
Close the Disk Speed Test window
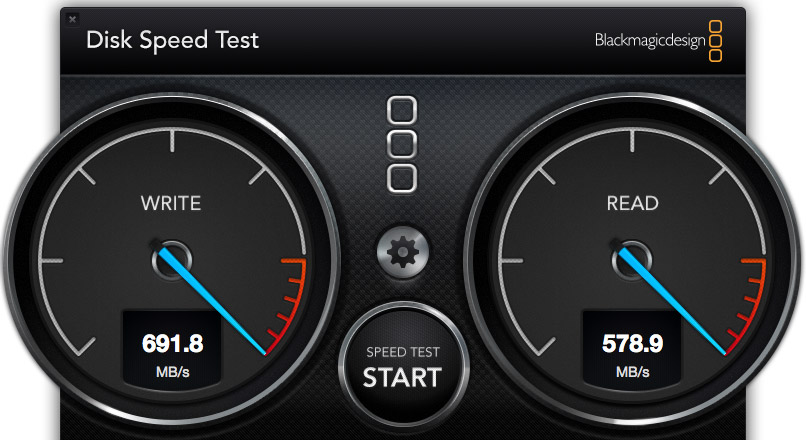[x=72, y=20]
